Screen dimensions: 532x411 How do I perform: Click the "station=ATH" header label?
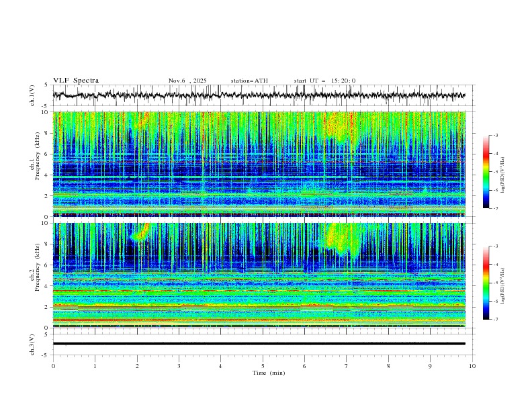(x=249, y=81)
